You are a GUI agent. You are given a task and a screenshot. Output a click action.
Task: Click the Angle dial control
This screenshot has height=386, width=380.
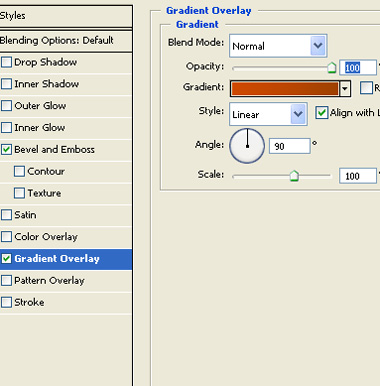pyautogui.click(x=247, y=146)
